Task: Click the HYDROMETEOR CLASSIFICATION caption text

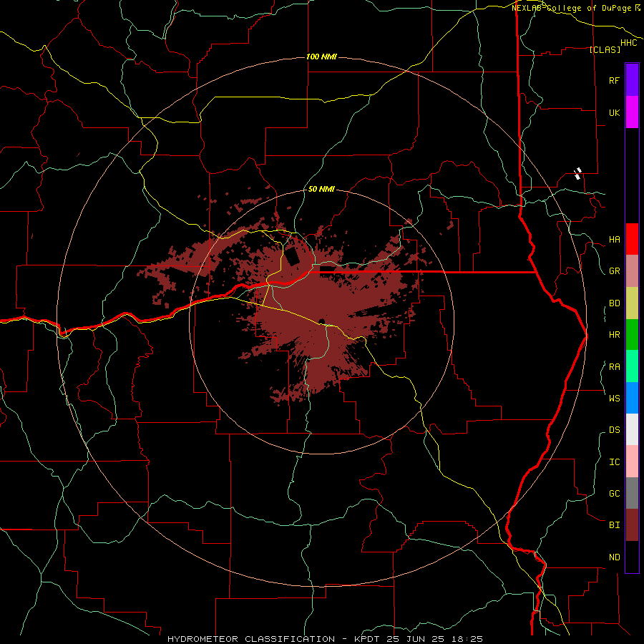Action: 251,639
